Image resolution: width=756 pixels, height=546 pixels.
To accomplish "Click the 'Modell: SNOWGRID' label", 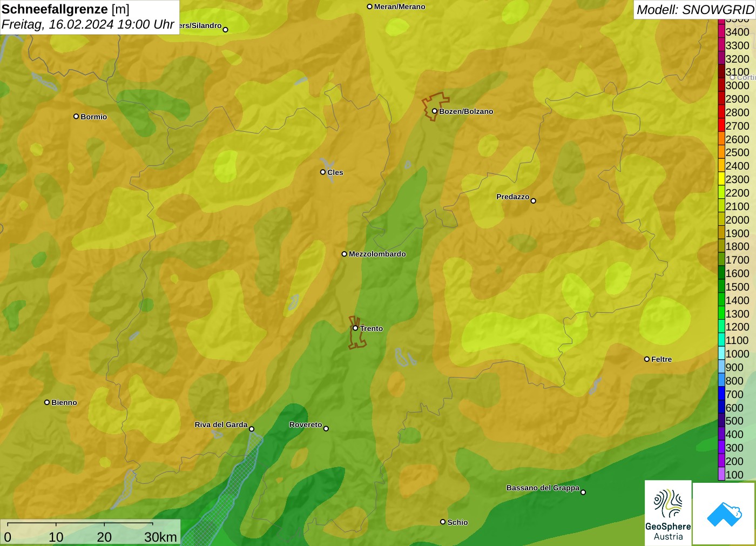I will [x=695, y=10].
